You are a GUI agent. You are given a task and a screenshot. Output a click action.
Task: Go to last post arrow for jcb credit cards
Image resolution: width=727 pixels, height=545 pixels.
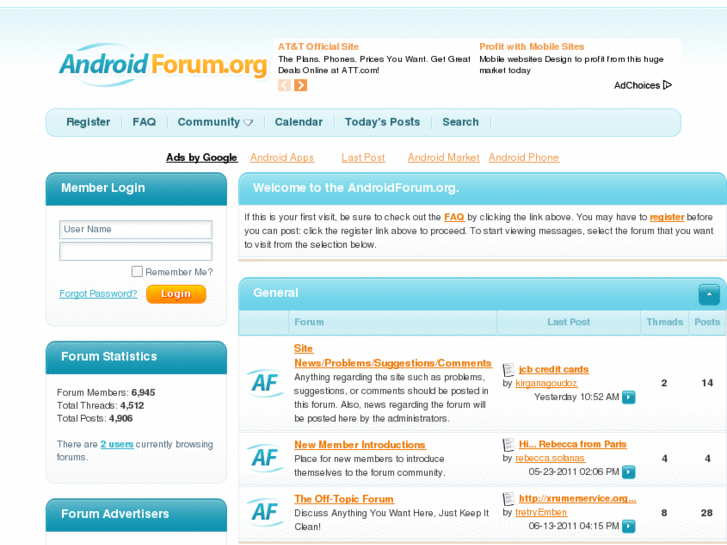pos(629,397)
